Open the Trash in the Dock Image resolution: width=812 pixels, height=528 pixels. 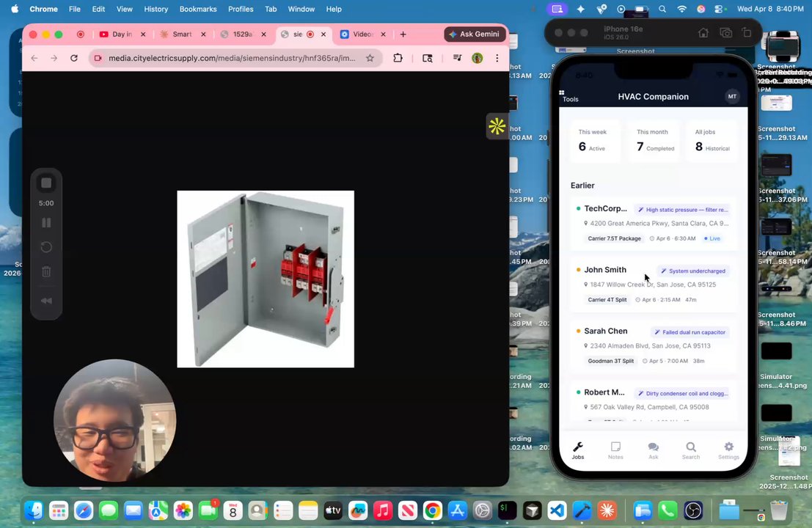coord(778,511)
